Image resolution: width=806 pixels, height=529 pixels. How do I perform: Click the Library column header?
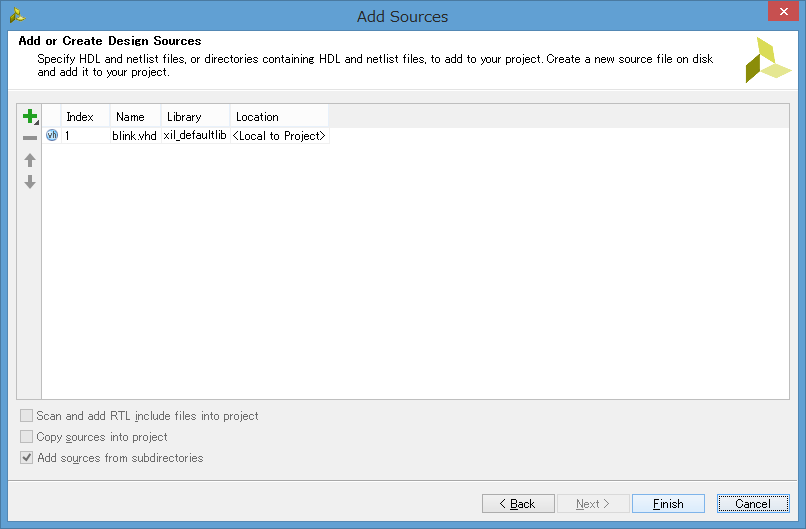coord(195,117)
